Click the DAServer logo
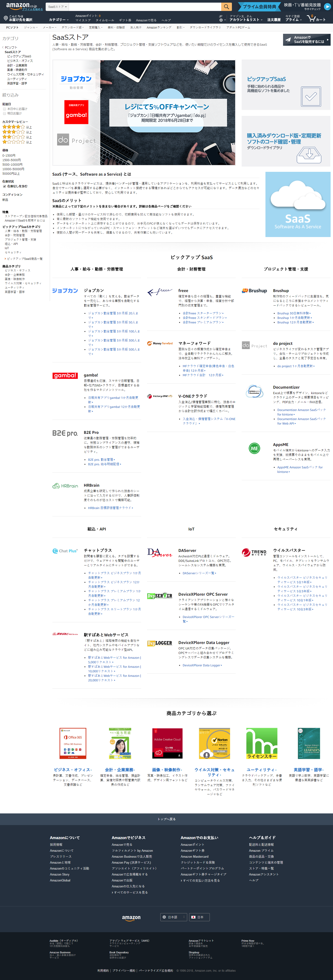 (x=160, y=552)
